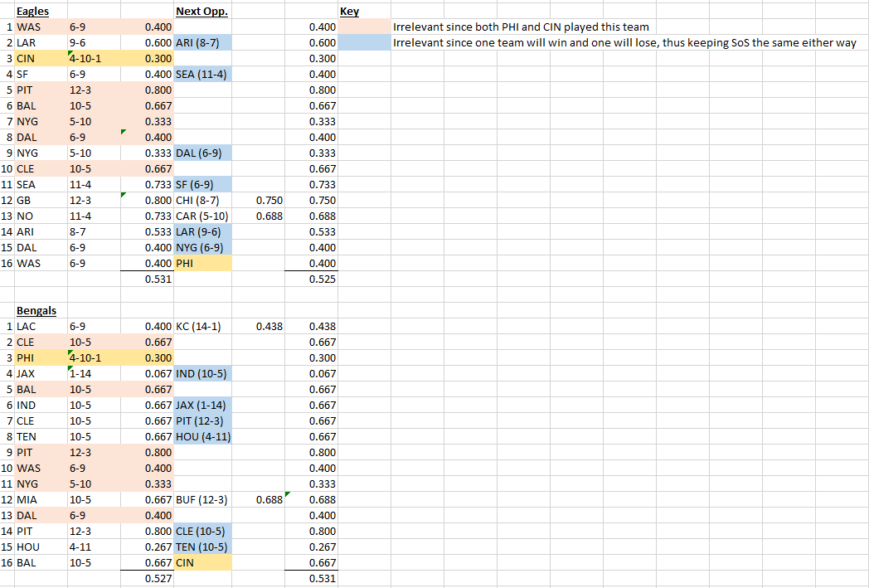Select yellow PHI opponent cell in Bengals row 3
This screenshot has height=588, width=869.
pyautogui.click(x=41, y=358)
